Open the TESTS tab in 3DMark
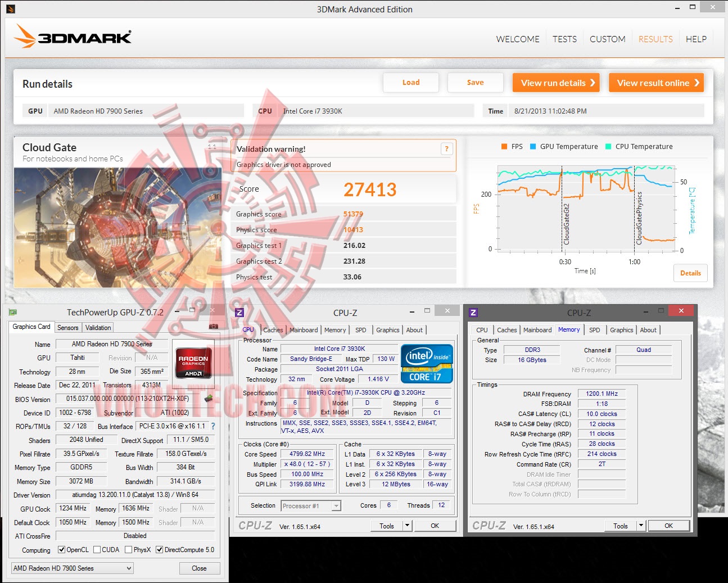 (564, 39)
